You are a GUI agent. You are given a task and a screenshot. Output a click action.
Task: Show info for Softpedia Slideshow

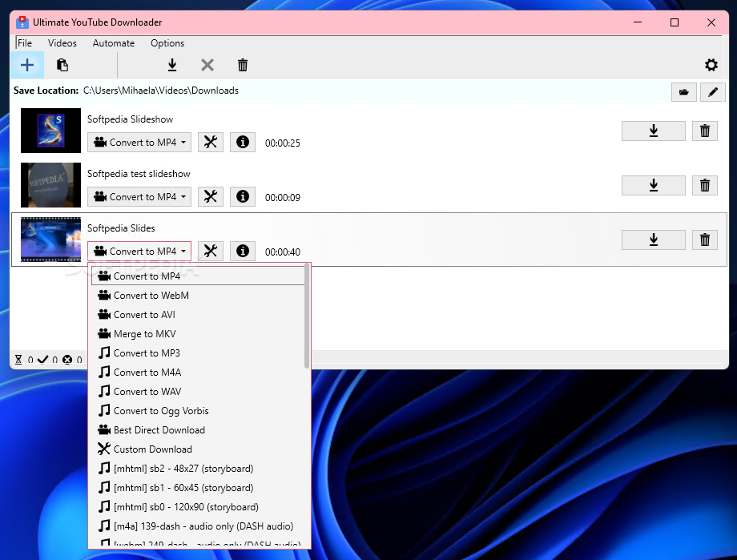tap(243, 142)
